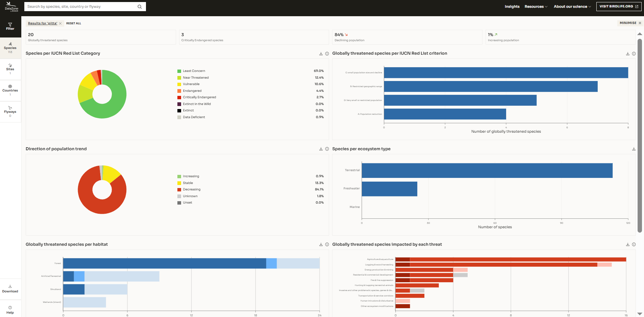Download the Species per ecosystem type chart

coord(634,149)
